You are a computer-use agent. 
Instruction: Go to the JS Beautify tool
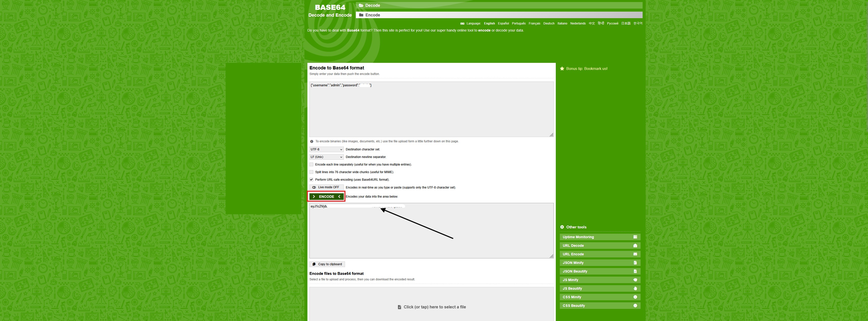pos(600,289)
